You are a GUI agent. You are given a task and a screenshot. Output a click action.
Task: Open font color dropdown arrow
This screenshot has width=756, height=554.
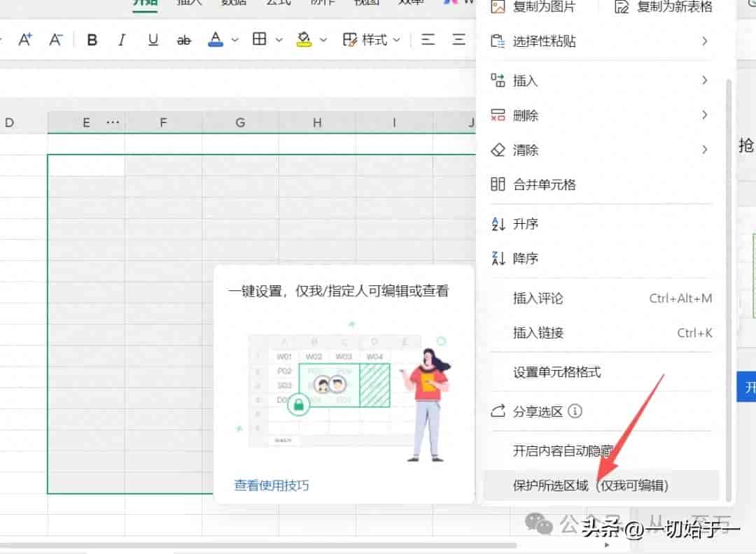click(235, 40)
